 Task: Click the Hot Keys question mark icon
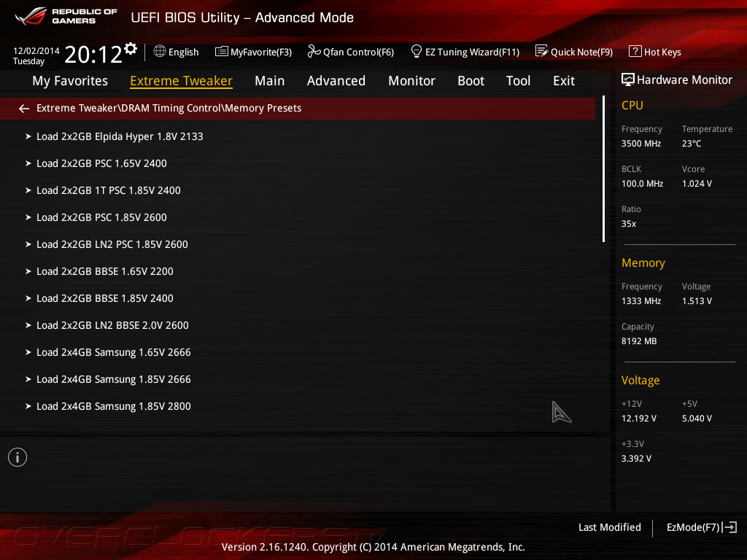point(635,51)
